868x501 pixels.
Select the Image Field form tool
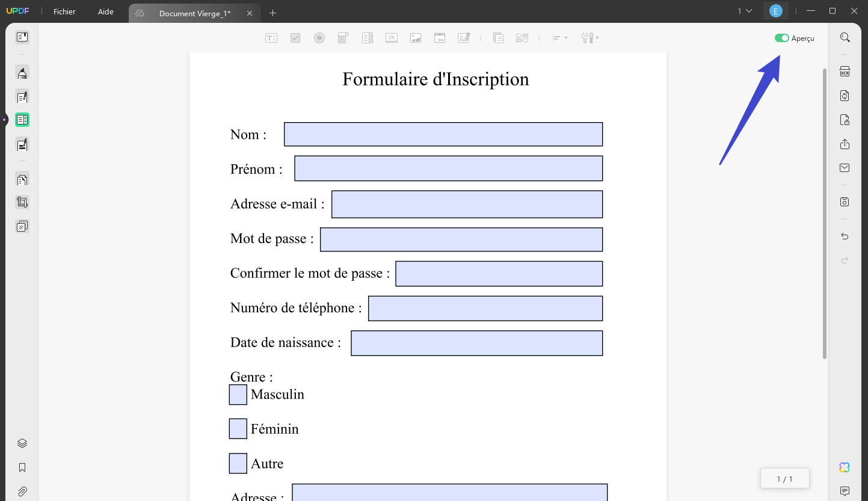coord(415,37)
